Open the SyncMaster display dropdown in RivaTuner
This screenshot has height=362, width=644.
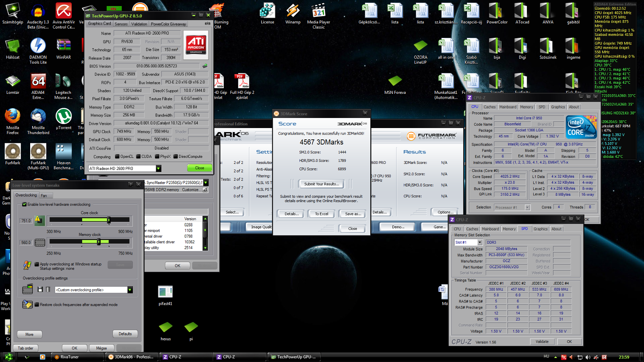(x=206, y=182)
